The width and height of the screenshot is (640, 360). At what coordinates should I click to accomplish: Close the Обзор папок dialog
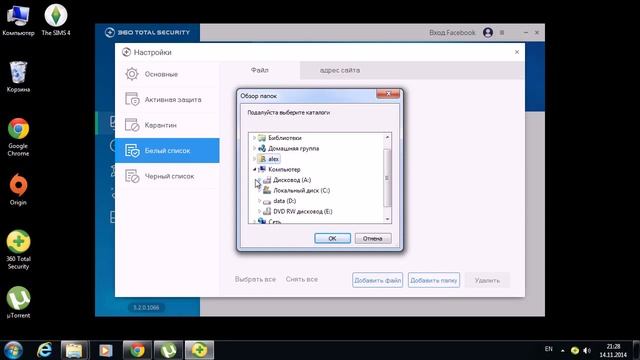point(388,94)
